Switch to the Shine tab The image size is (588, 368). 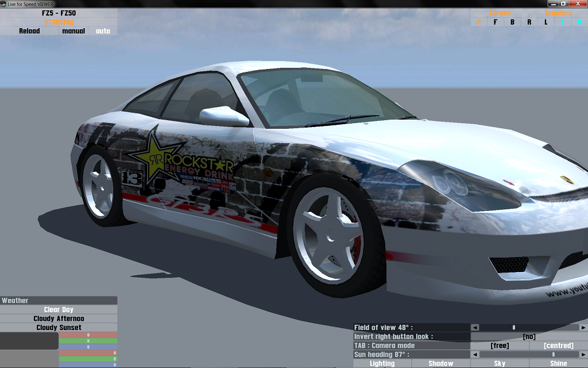pyautogui.click(x=558, y=363)
